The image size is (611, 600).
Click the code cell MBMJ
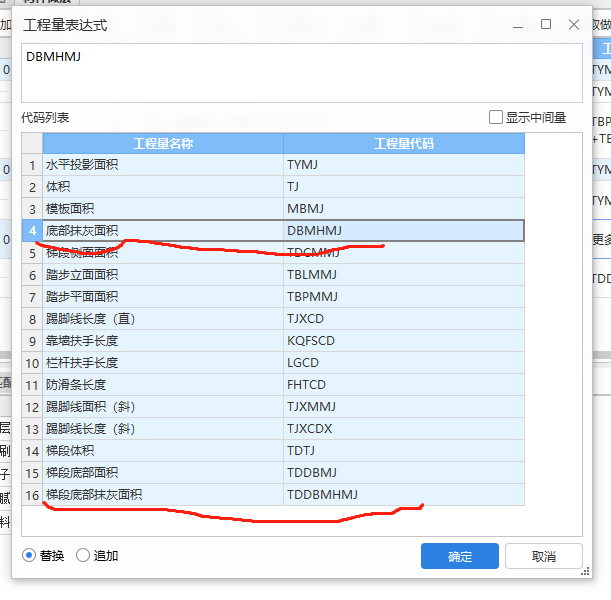tap(404, 209)
